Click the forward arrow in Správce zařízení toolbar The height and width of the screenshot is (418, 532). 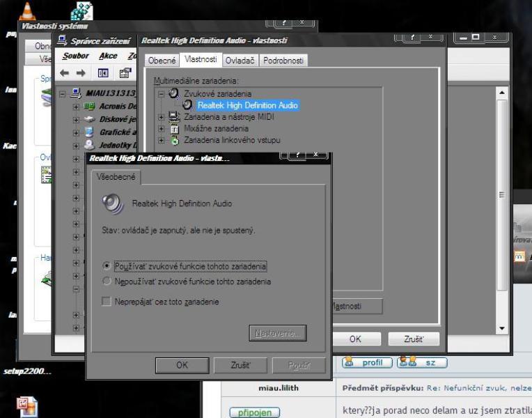[81, 73]
